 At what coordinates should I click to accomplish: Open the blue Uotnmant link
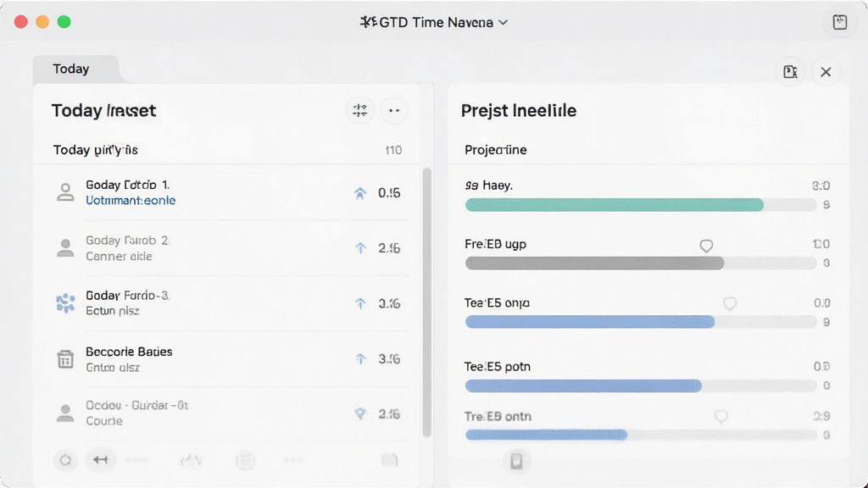coord(131,200)
